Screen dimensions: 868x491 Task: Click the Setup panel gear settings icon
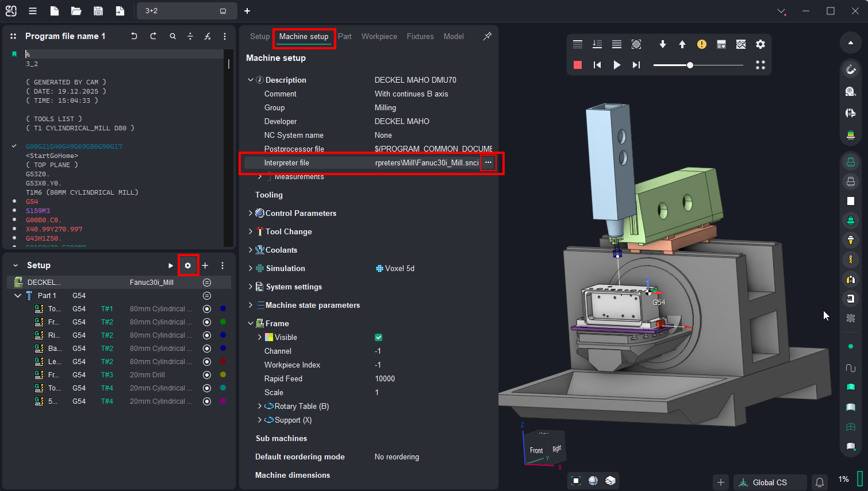coord(188,265)
